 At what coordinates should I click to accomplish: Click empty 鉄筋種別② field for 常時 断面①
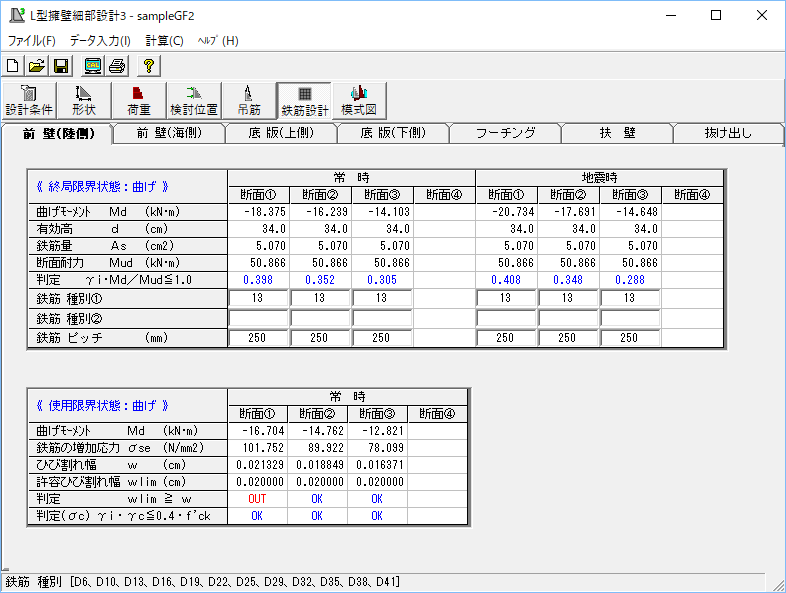click(258, 318)
